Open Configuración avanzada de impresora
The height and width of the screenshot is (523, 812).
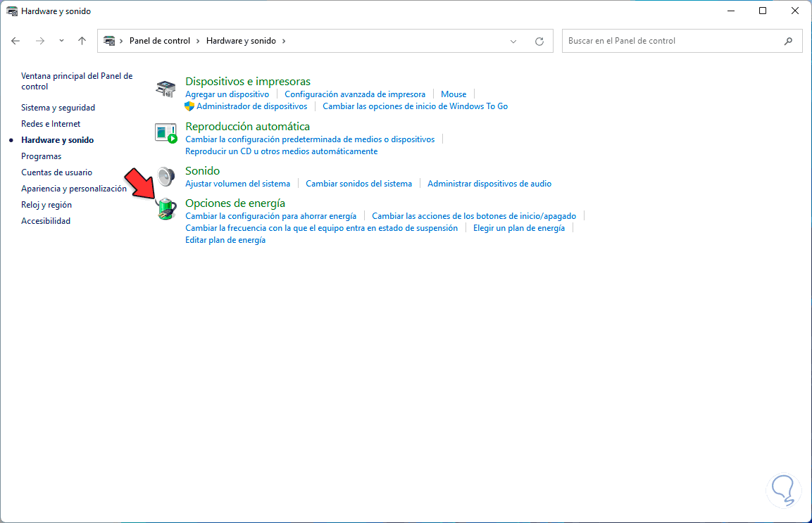click(x=355, y=94)
